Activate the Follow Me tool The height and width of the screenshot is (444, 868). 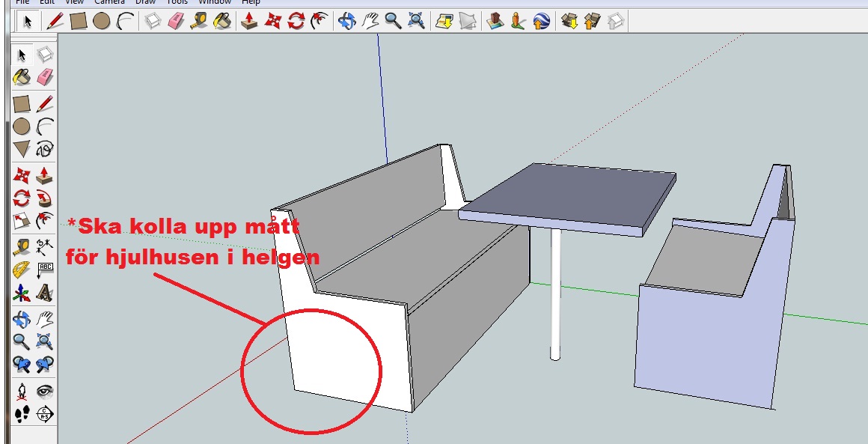[x=46, y=198]
